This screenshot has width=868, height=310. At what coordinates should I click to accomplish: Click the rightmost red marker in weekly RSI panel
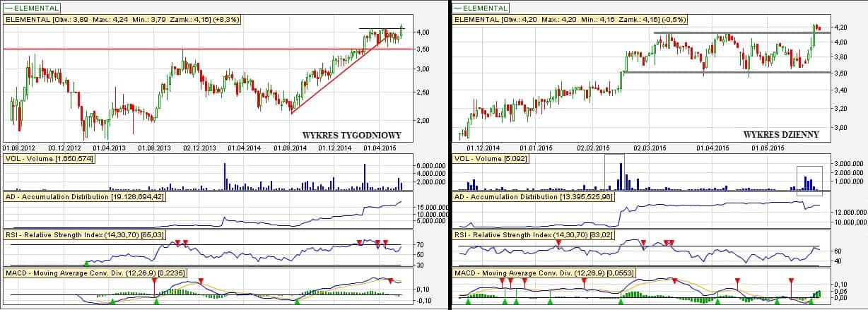(385, 242)
